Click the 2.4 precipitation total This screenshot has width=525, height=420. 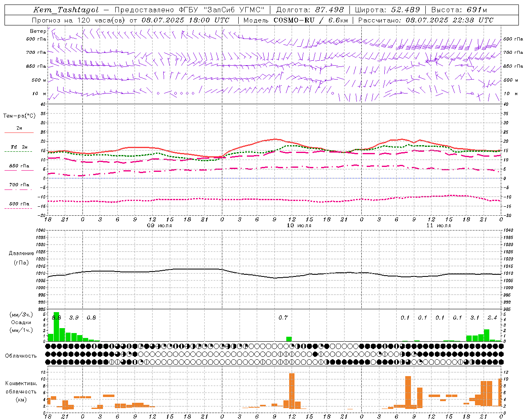pos(492,317)
